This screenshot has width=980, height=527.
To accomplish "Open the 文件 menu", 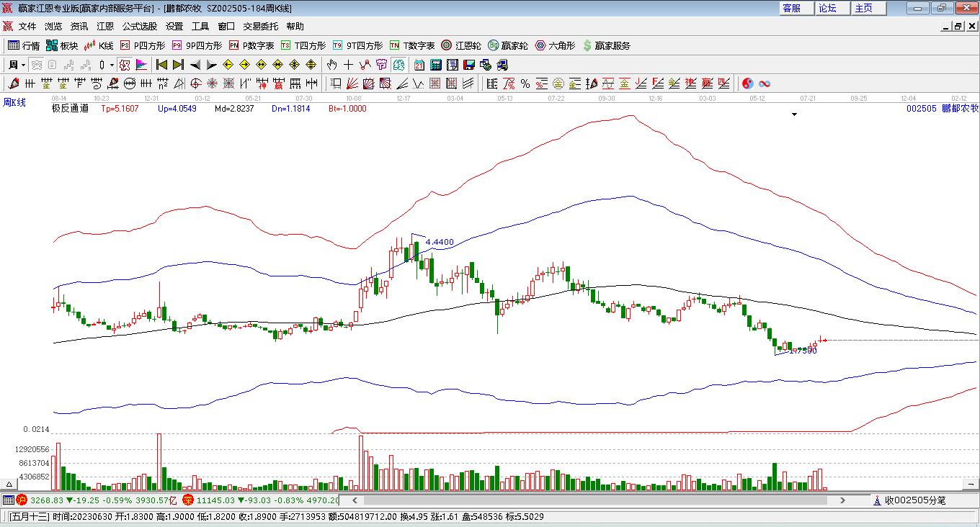I will pos(27,27).
